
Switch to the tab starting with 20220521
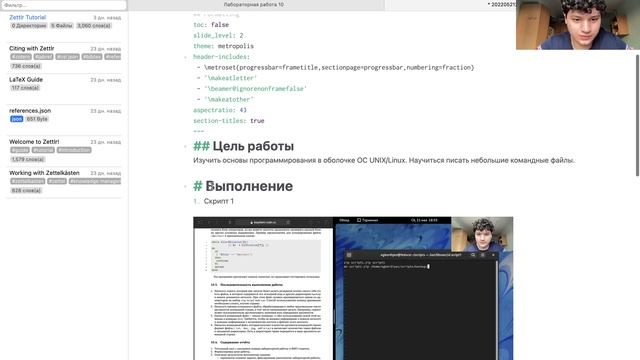click(501, 4)
